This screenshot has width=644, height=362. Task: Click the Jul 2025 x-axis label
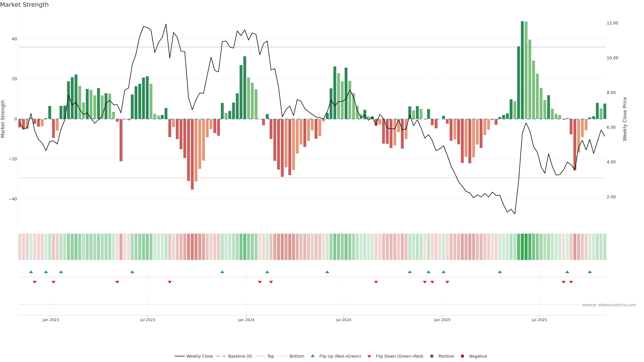click(x=539, y=320)
